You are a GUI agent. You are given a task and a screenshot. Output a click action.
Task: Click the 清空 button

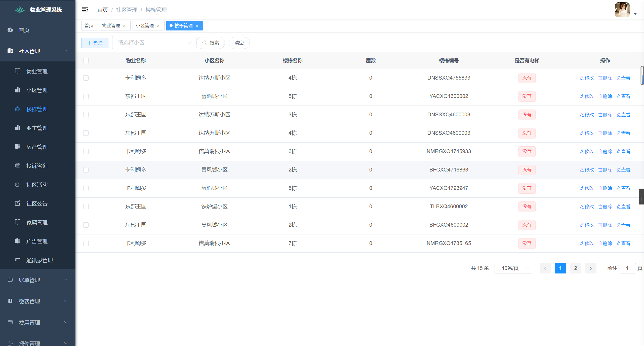coord(239,43)
